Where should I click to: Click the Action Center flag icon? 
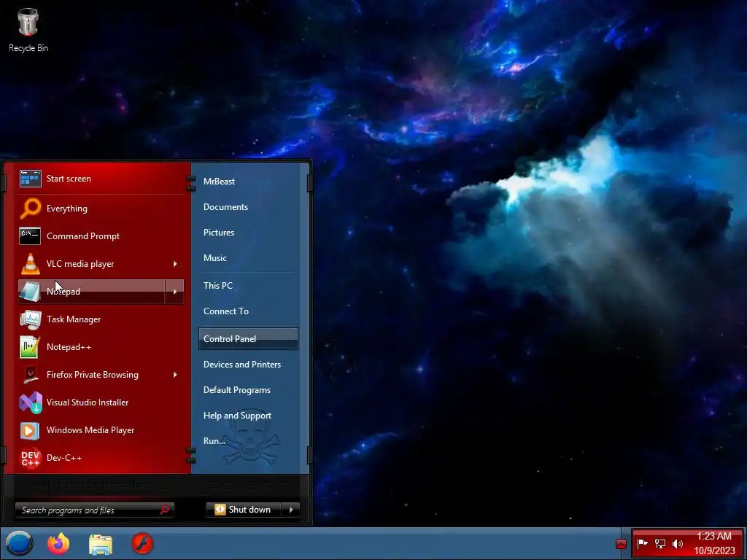pyautogui.click(x=642, y=543)
